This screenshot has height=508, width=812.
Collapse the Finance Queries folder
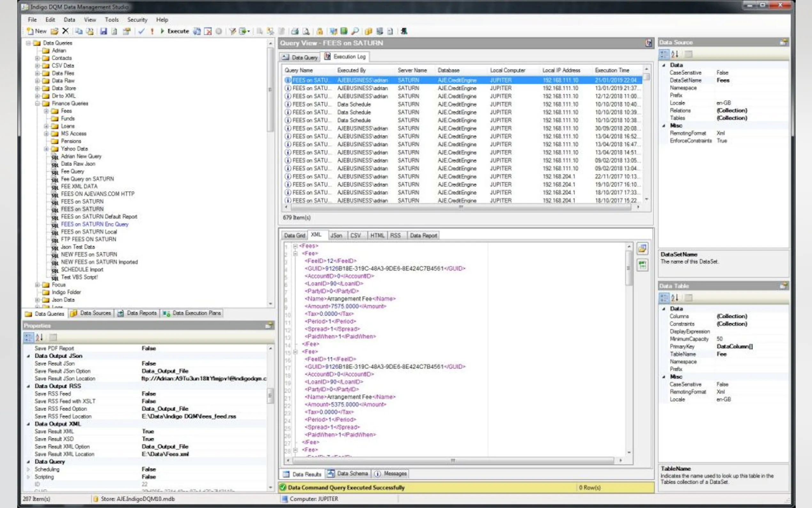[38, 103]
